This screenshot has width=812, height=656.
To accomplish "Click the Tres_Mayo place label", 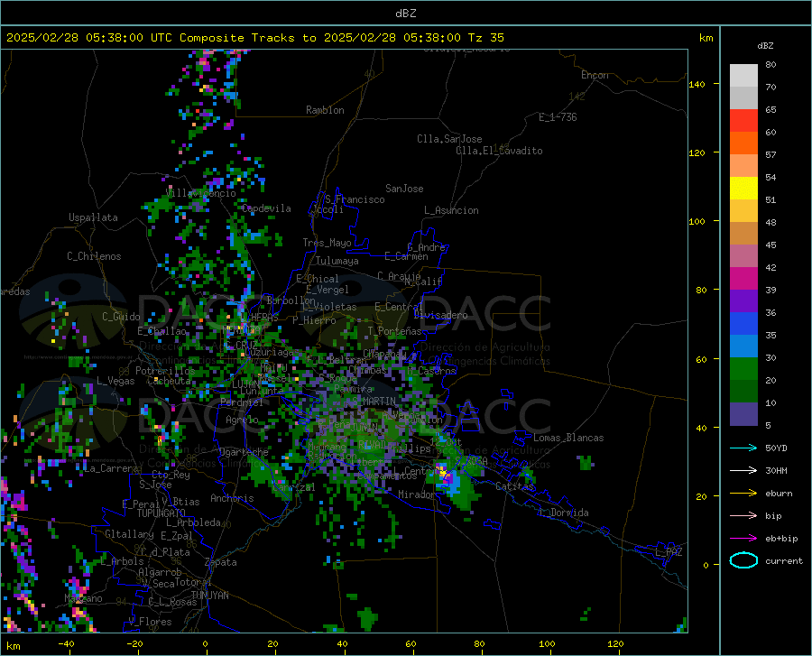I will [327, 243].
